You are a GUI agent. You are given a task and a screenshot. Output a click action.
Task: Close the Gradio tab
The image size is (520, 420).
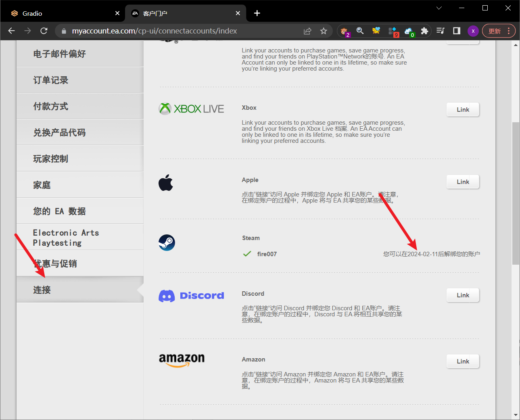tap(117, 13)
